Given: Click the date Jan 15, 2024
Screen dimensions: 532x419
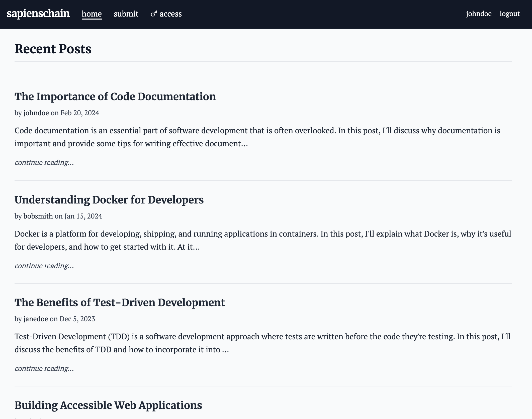Looking at the screenshot, I should pyautogui.click(x=83, y=216).
